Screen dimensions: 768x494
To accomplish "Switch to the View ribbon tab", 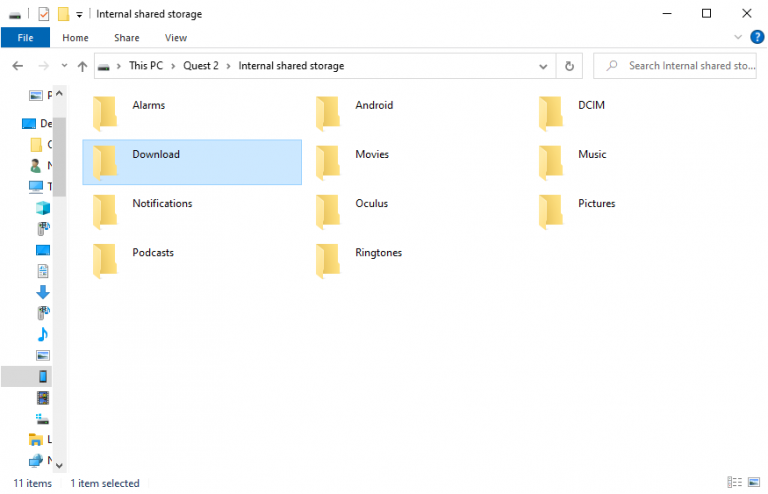I will coord(176,38).
